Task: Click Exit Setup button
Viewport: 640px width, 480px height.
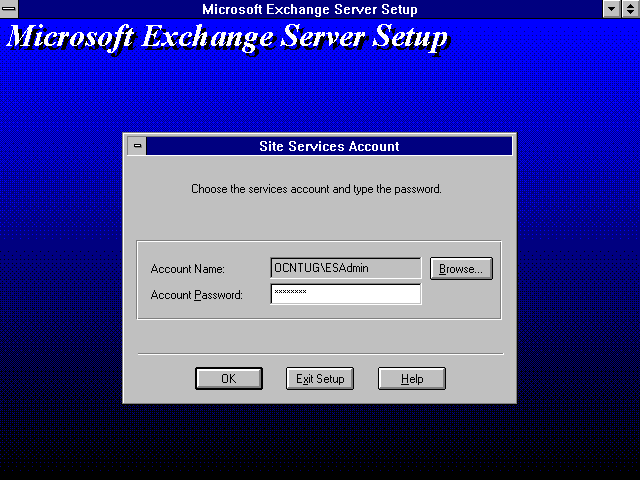Action: [320, 379]
